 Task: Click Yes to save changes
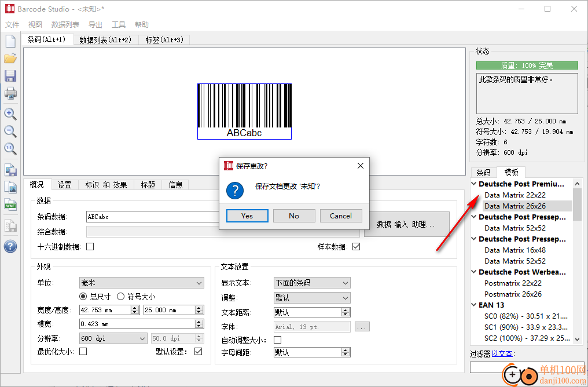tap(247, 216)
